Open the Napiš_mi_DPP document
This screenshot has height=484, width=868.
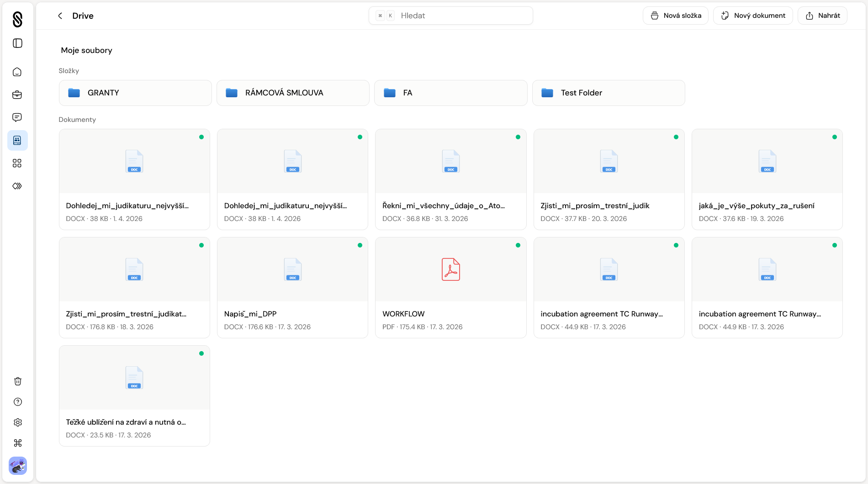pos(292,288)
